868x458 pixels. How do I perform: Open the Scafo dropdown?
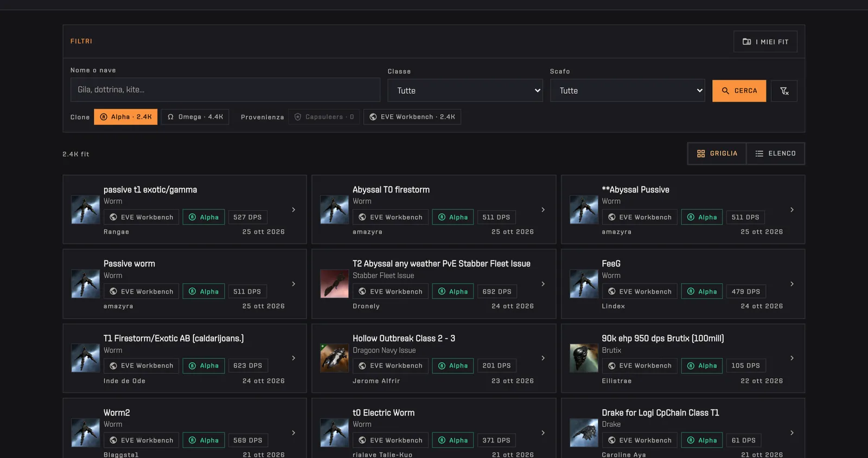pos(628,91)
